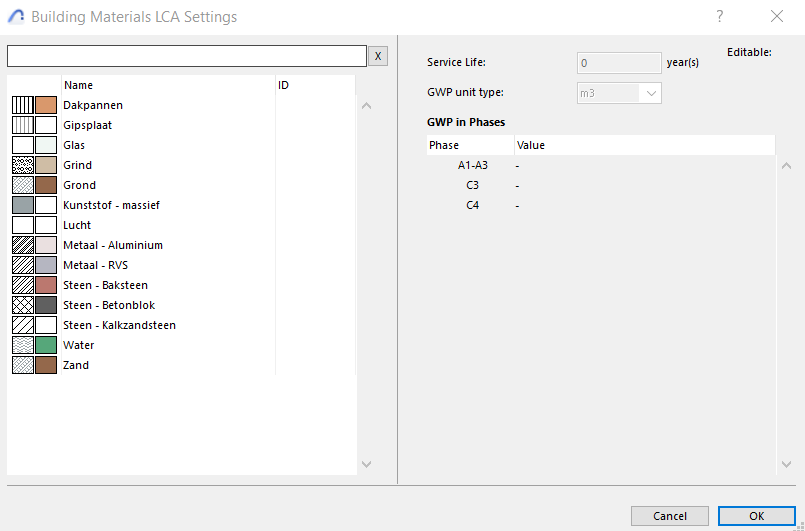Click the Grind gravel hatch icon
Image resolution: width=805 pixels, height=531 pixels.
tap(23, 165)
